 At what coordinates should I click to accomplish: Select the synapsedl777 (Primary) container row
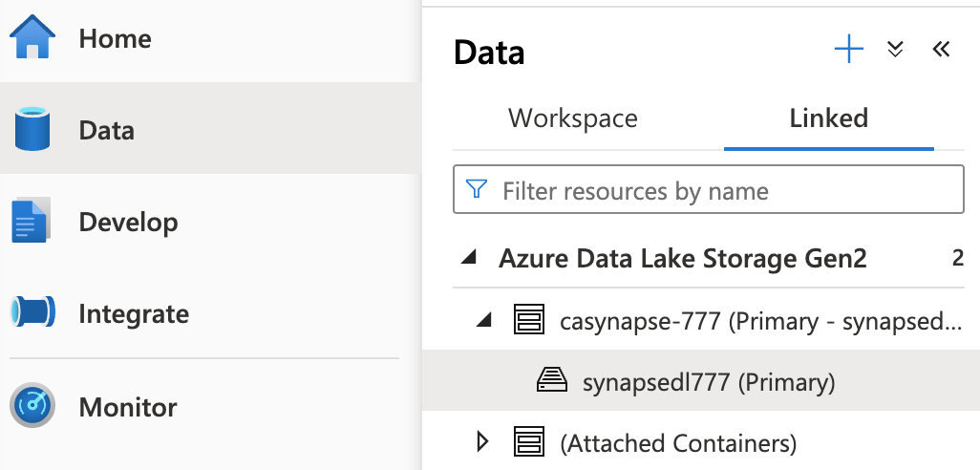click(708, 382)
